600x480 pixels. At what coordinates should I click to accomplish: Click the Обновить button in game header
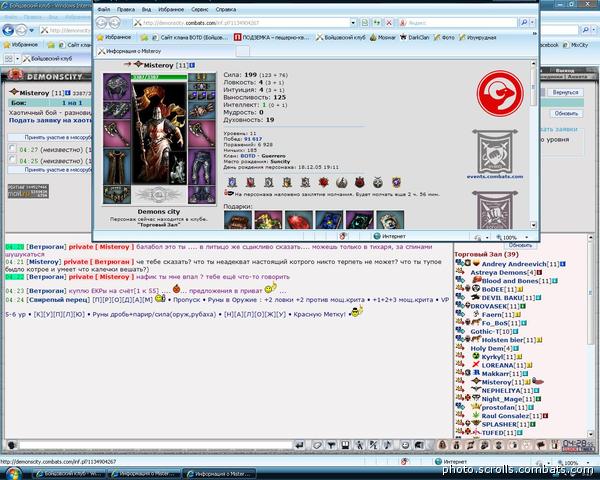(x=566, y=113)
